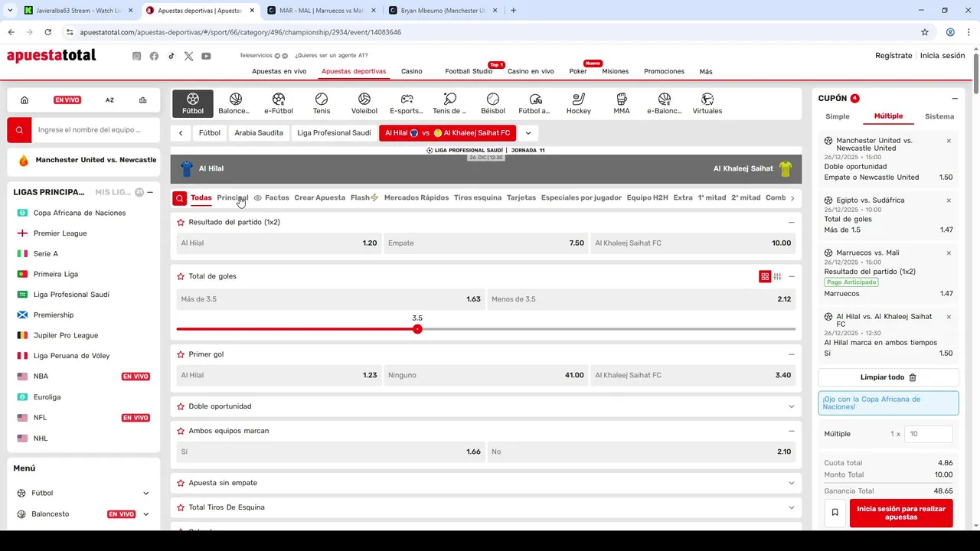980x551 pixels.
Task: Click the coupon bookmark save icon
Action: click(835, 512)
